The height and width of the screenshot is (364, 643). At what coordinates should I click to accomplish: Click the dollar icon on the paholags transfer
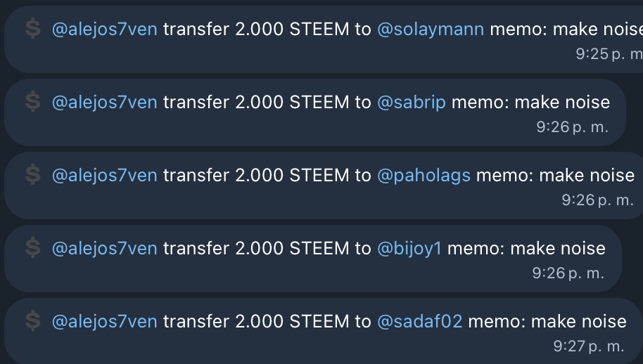(33, 175)
